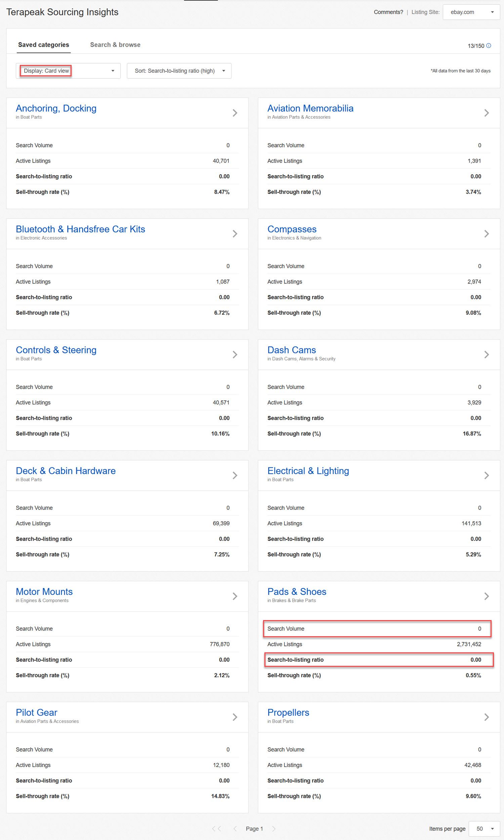Change Items per page dropdown value

click(x=484, y=829)
